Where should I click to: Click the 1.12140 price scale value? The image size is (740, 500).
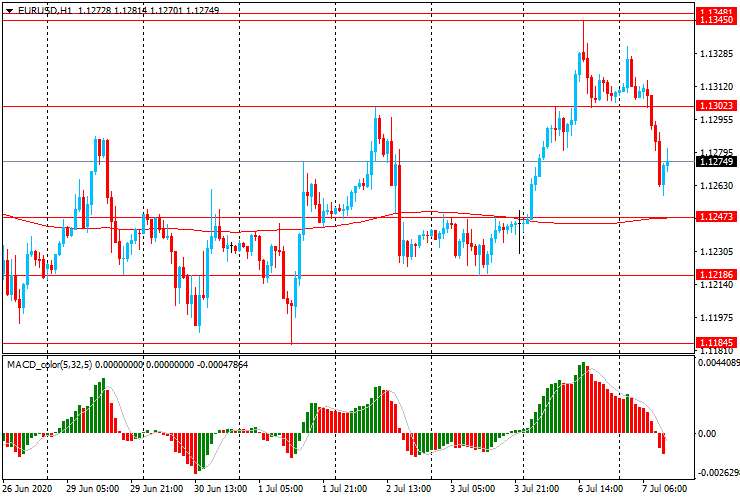pos(716,285)
